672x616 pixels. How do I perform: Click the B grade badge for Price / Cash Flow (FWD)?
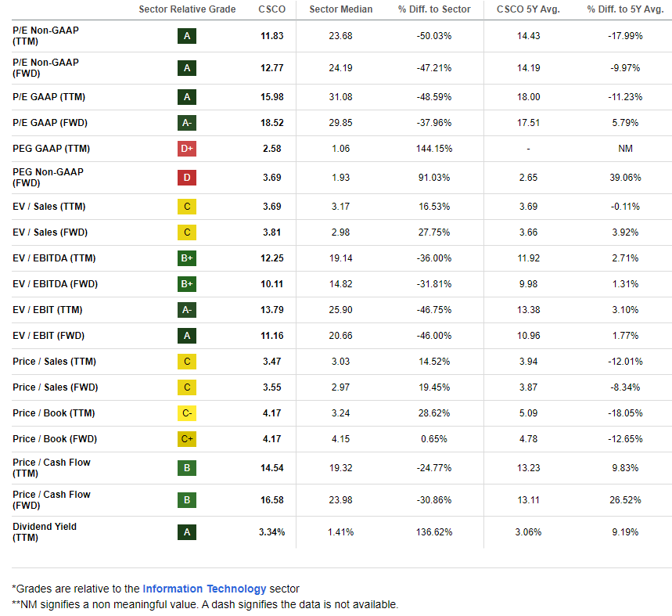click(187, 500)
